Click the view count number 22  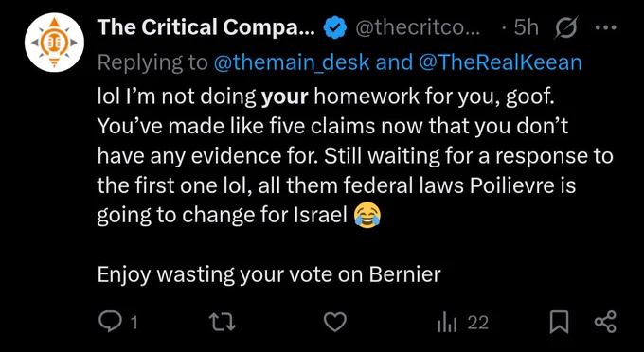pyautogui.click(x=478, y=323)
